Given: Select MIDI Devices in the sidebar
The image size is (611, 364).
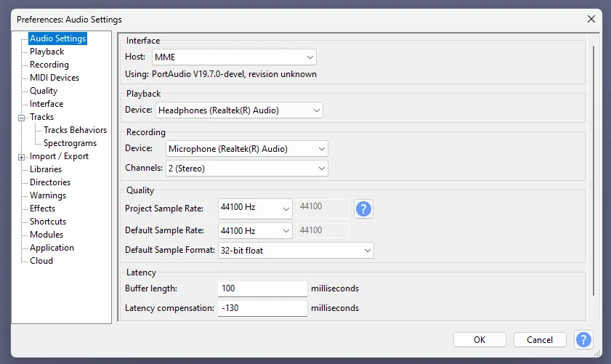Looking at the screenshot, I should coord(54,78).
